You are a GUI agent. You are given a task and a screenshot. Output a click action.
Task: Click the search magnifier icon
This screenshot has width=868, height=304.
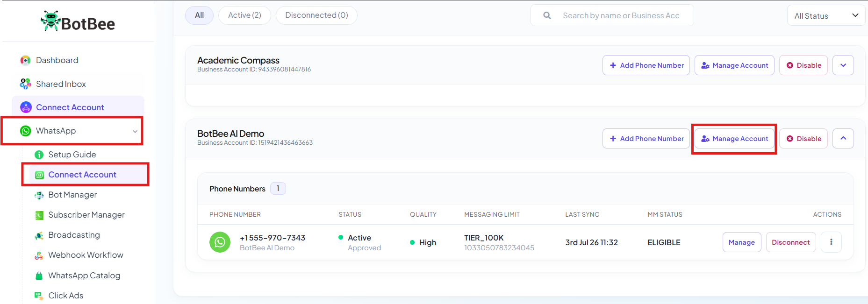[547, 15]
